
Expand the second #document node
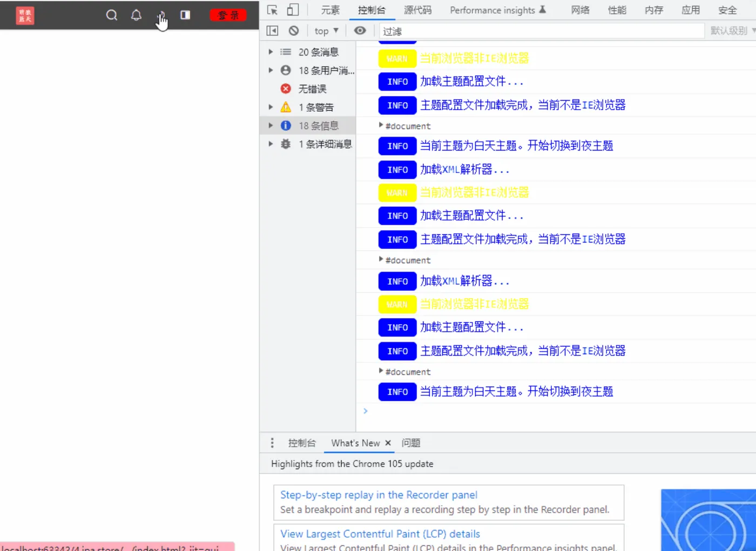tap(381, 259)
